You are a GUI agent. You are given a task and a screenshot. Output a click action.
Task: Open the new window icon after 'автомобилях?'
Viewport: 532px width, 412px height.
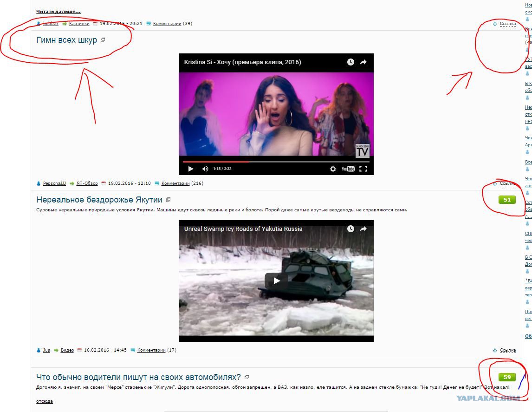pos(247,377)
